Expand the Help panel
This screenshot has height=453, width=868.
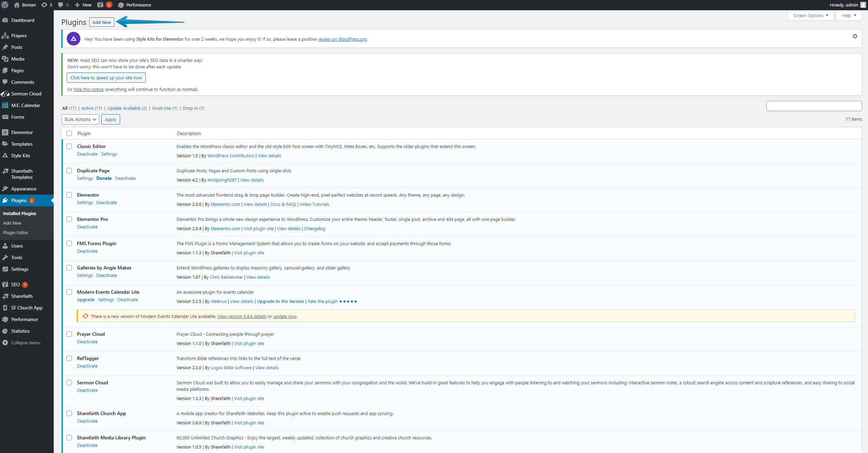(849, 15)
